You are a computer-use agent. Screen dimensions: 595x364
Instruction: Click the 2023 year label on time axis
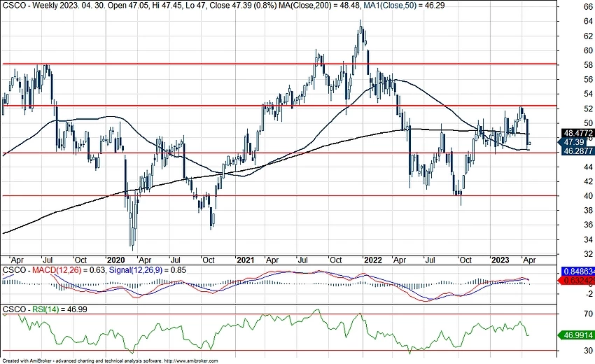tap(500, 260)
